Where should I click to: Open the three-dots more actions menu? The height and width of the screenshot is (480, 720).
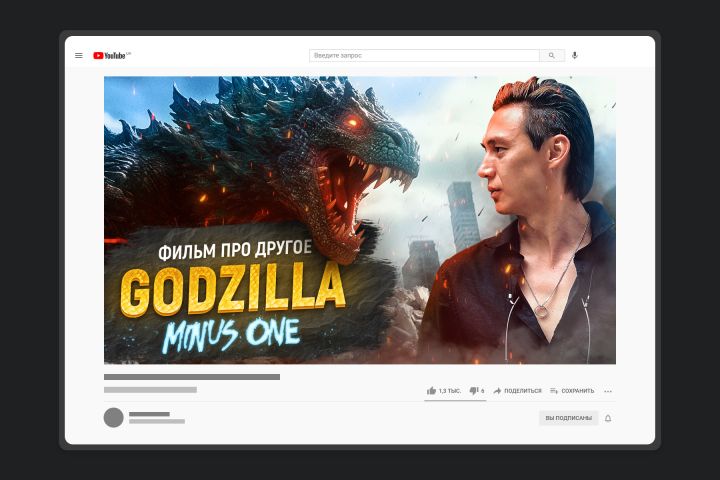click(x=608, y=391)
